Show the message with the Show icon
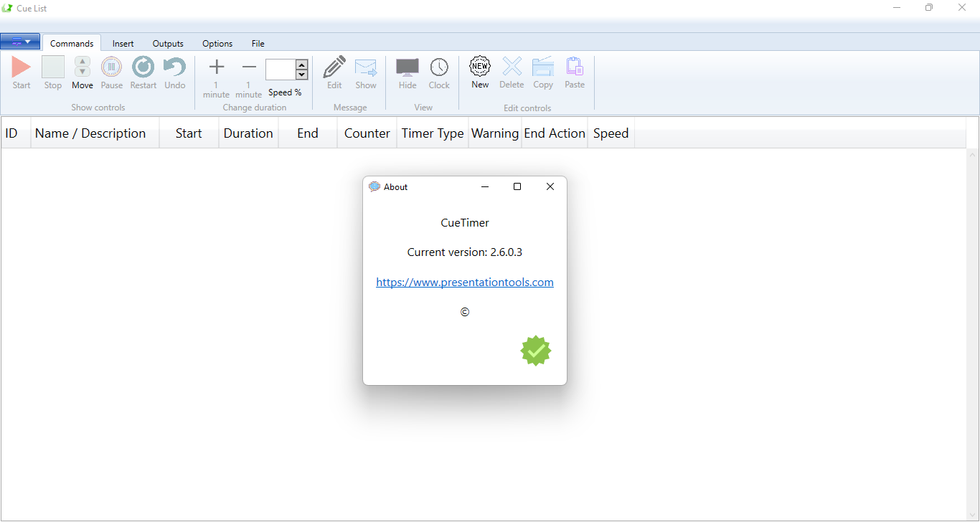Image resolution: width=980 pixels, height=522 pixels. 366,67
